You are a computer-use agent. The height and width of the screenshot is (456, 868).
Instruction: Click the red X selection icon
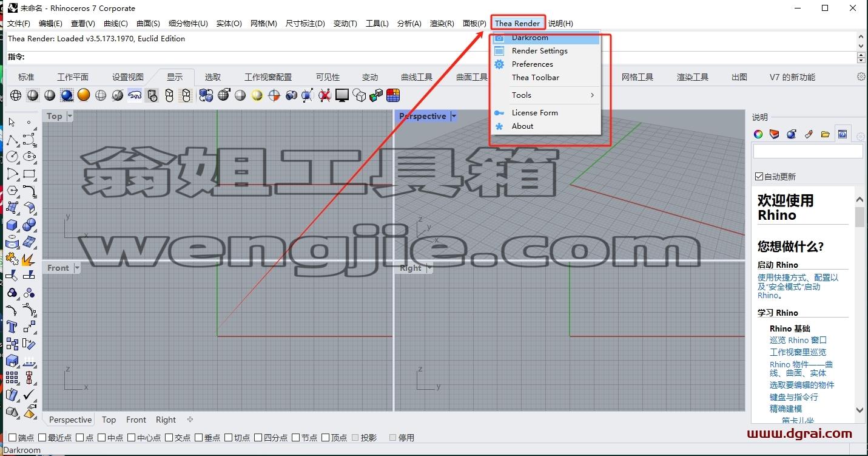click(x=325, y=95)
